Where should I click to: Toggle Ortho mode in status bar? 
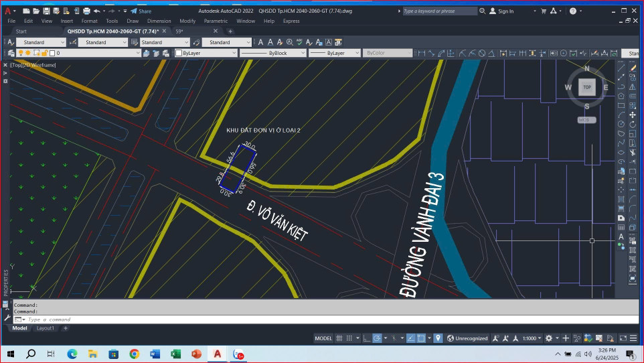point(366,338)
